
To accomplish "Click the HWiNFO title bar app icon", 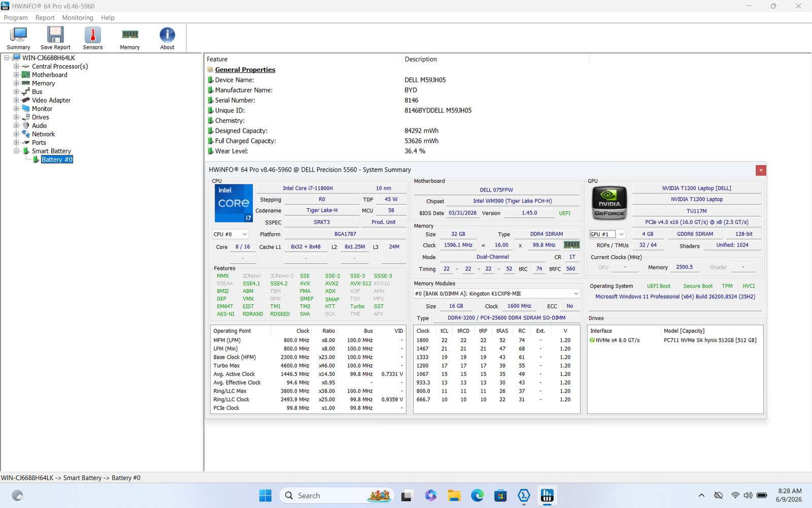I will [5, 6].
